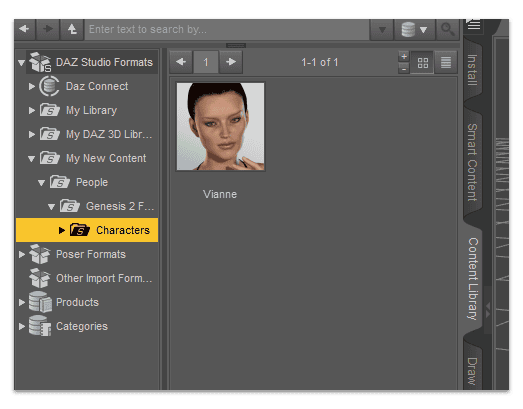The height and width of the screenshot is (409, 523).
Task: Click the Categories database icon
Action: [x=40, y=326]
